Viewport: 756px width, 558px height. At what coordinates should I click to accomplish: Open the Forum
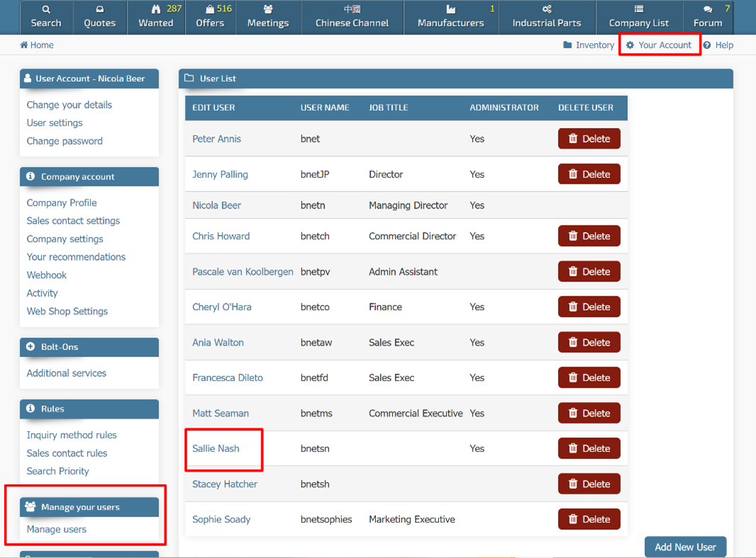point(708,17)
